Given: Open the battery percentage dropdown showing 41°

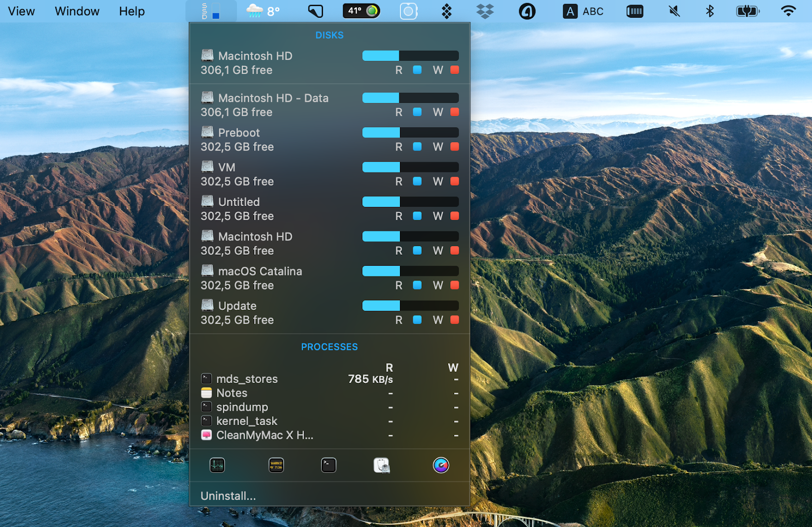Looking at the screenshot, I should point(361,10).
